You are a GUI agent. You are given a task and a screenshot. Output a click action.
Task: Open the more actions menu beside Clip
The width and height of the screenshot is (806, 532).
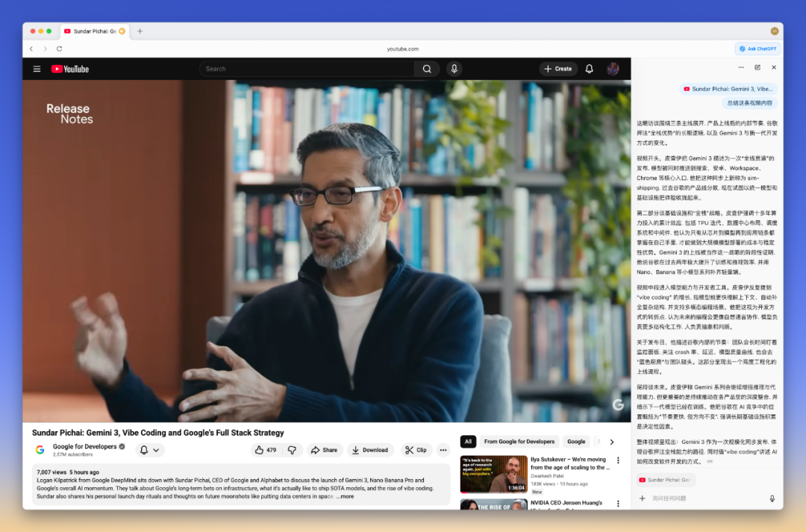(443, 450)
